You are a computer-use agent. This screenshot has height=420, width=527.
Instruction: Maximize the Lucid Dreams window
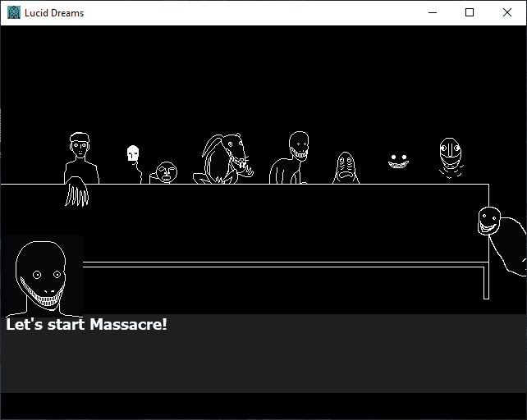pos(470,12)
